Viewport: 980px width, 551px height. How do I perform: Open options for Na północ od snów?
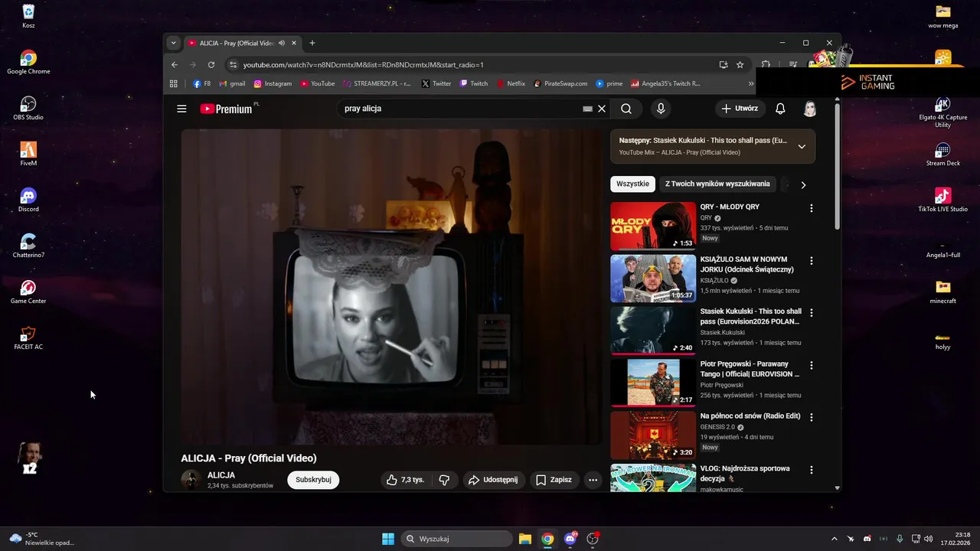coord(812,418)
